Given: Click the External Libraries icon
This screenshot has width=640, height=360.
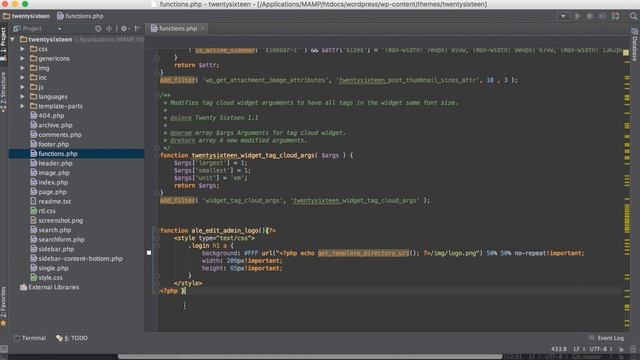Looking at the screenshot, I should [23, 287].
